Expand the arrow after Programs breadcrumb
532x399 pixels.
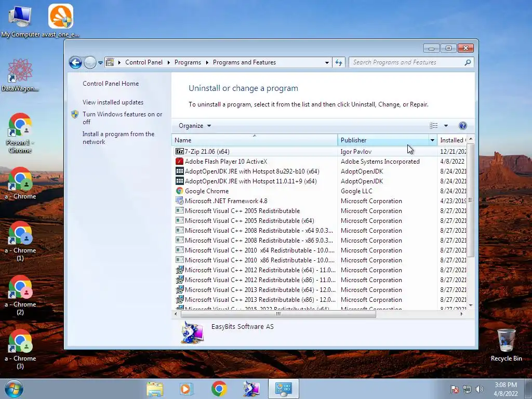(207, 62)
